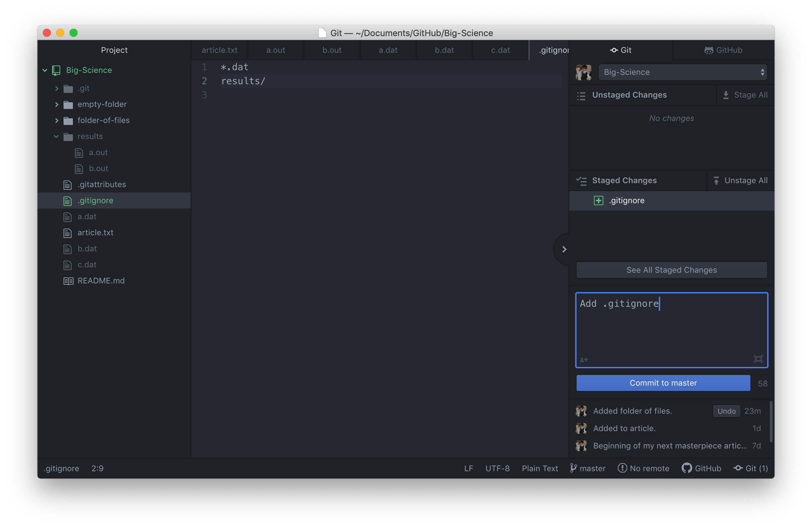
Task: Expand the .git hidden folder
Action: tap(56, 88)
